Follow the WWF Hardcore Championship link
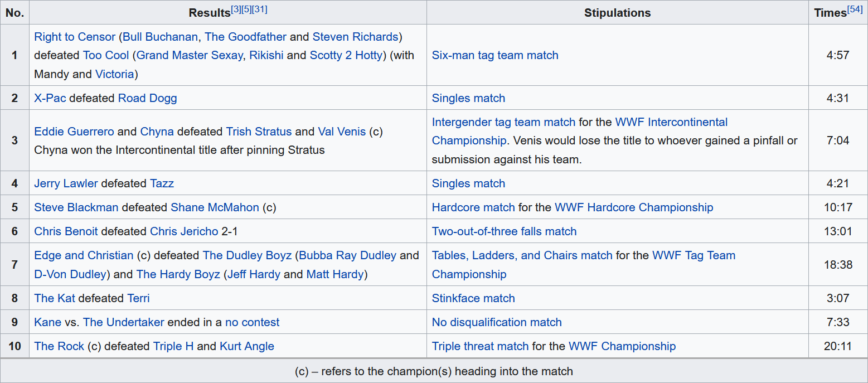Screen dimensions: 868x383 point(633,208)
